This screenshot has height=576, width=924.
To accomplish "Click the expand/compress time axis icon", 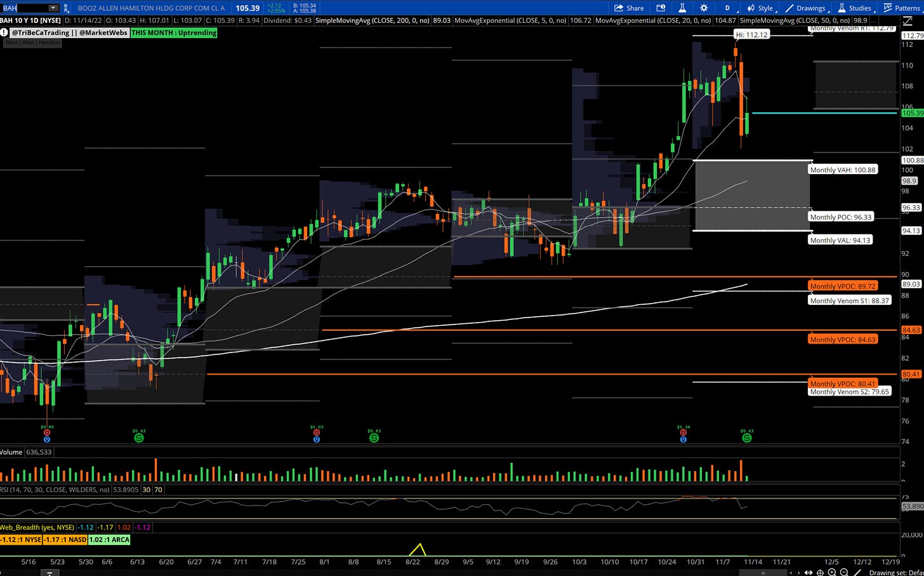I will (x=808, y=572).
